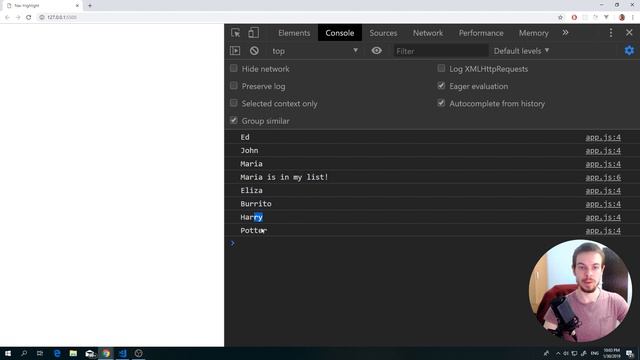Show more DevTools tabs chevron
The height and width of the screenshot is (360, 640).
pos(565,33)
